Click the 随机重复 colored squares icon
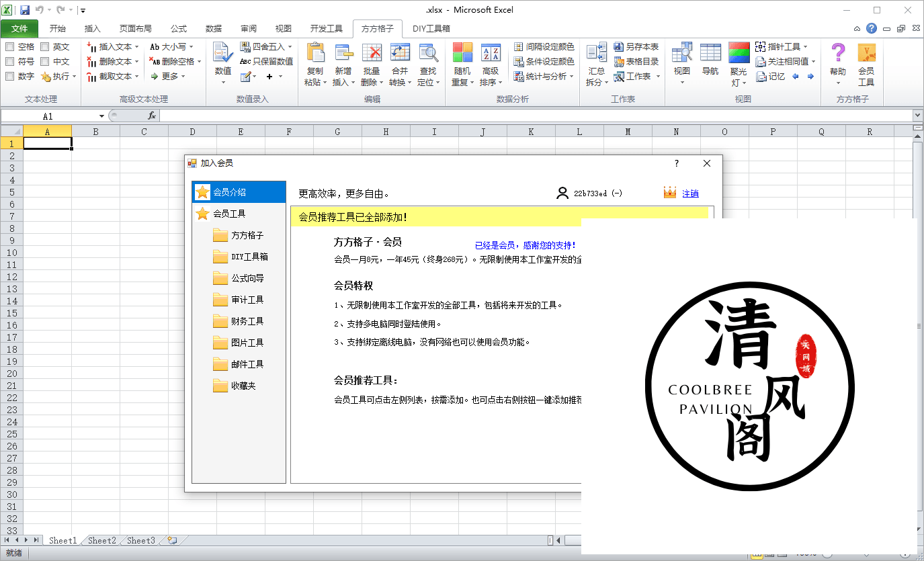 point(462,53)
